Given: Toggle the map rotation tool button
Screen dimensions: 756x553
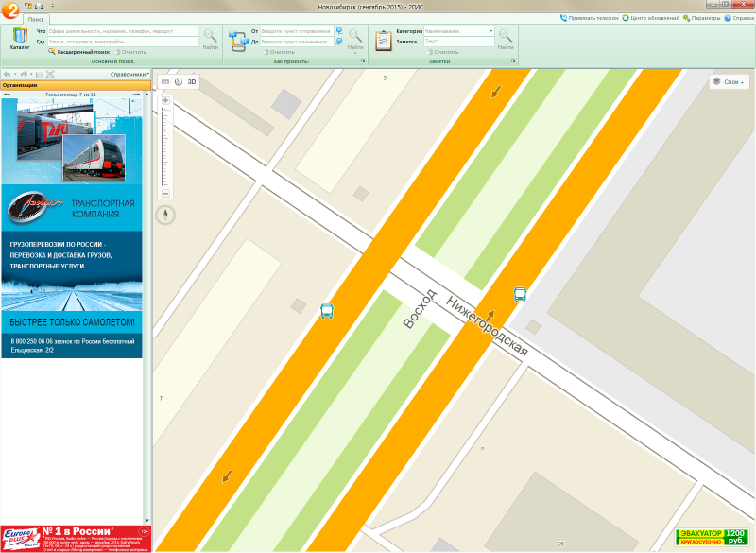Looking at the screenshot, I should [x=179, y=82].
